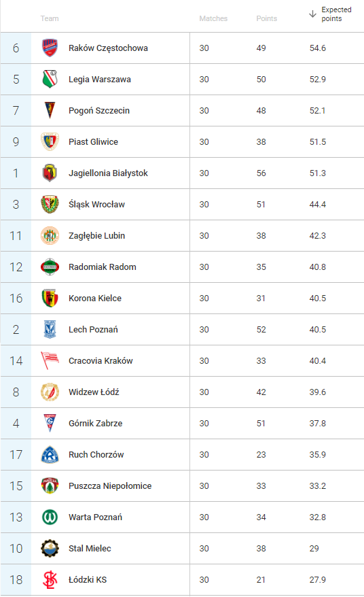Open the Śląsk Wrocław team link
This screenshot has width=364, height=597.
[x=96, y=205]
